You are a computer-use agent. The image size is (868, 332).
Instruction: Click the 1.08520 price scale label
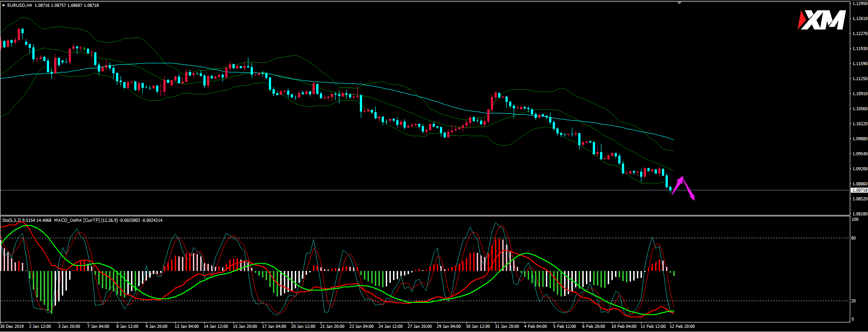point(859,199)
